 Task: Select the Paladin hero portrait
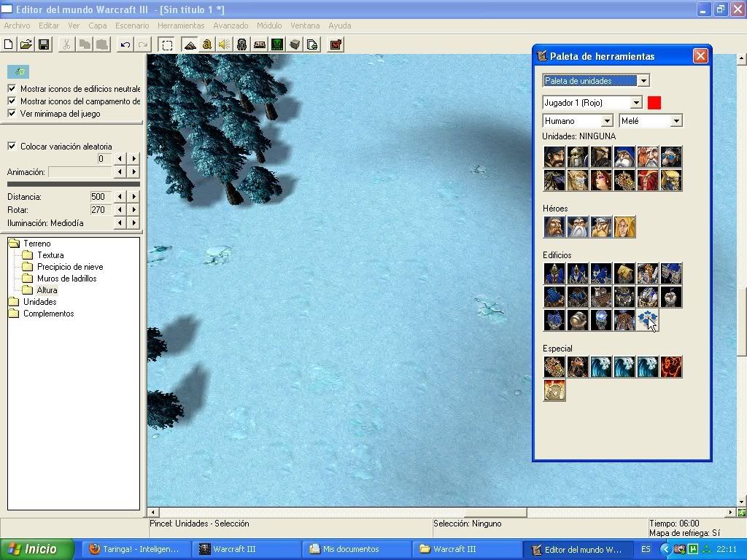554,227
